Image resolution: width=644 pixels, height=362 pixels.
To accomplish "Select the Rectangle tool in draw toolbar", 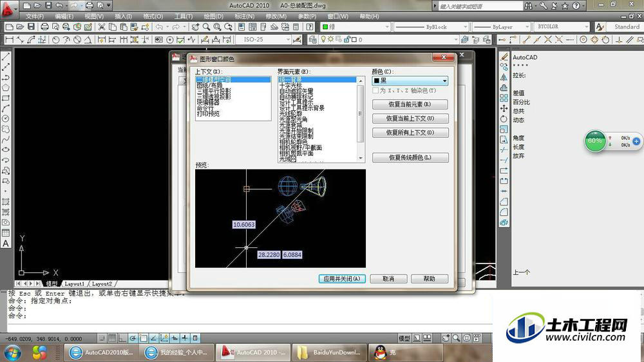I will pos(6,98).
